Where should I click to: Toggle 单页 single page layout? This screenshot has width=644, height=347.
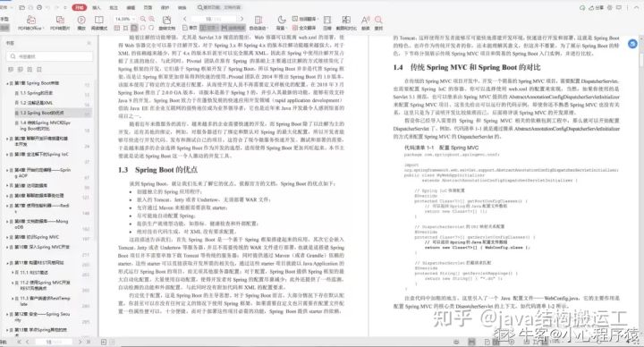(190, 28)
